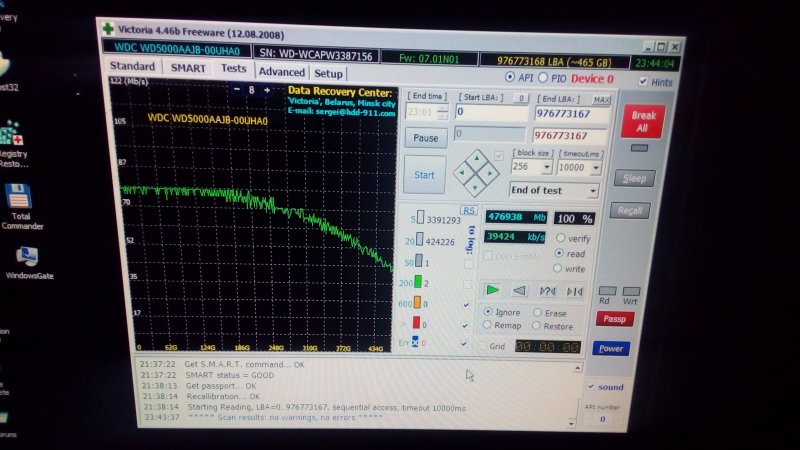This screenshot has width=800, height=450.
Task: Click the red Break All button
Action: coord(641,122)
